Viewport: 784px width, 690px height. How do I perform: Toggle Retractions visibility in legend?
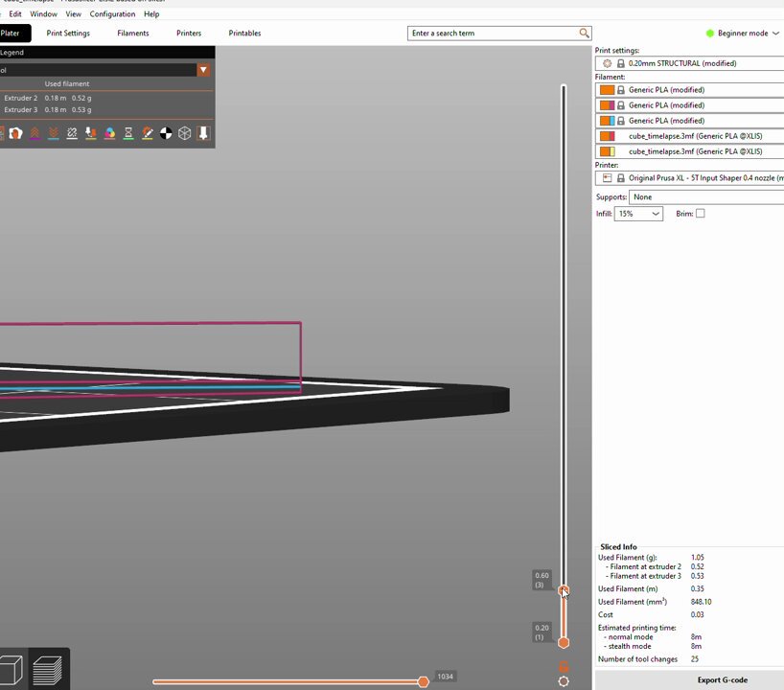35,133
